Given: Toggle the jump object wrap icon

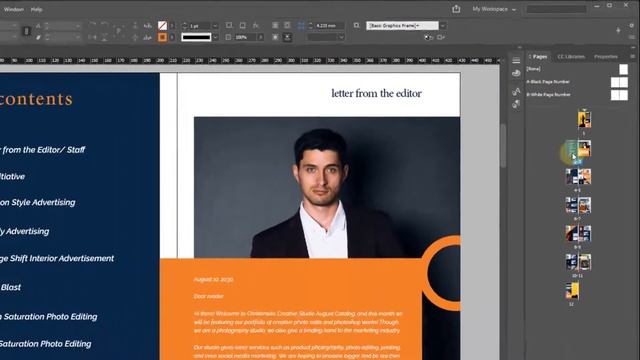Looking at the screenshot, I should 287,37.
